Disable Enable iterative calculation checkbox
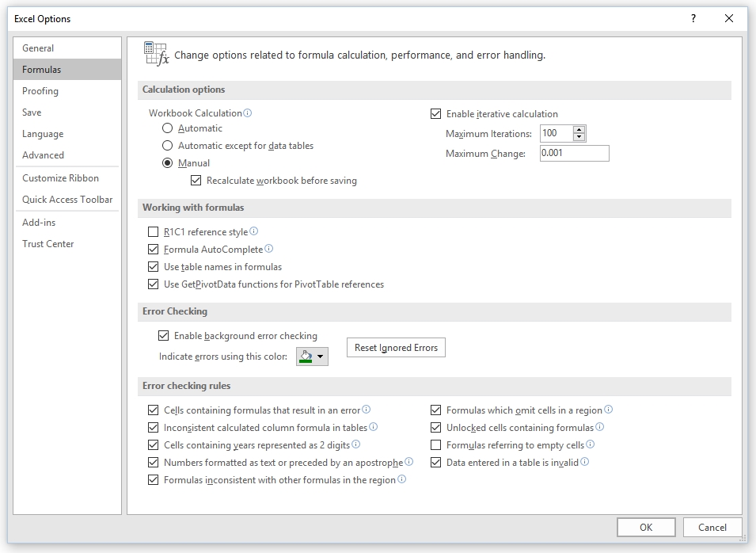The width and height of the screenshot is (756, 553). [x=435, y=114]
